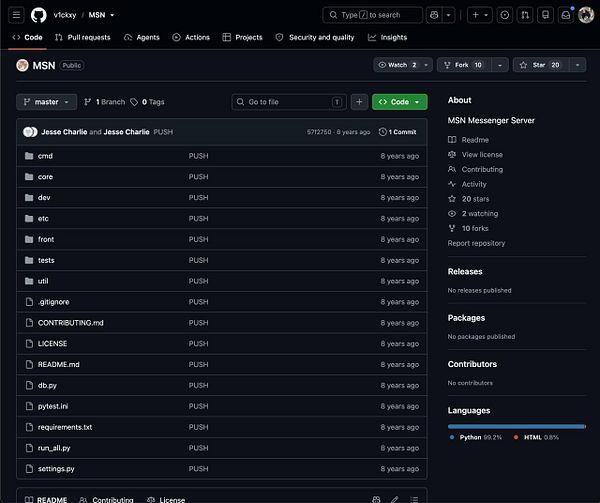Switch to the Code tab
Screen dimensions: 600x503
28,37
